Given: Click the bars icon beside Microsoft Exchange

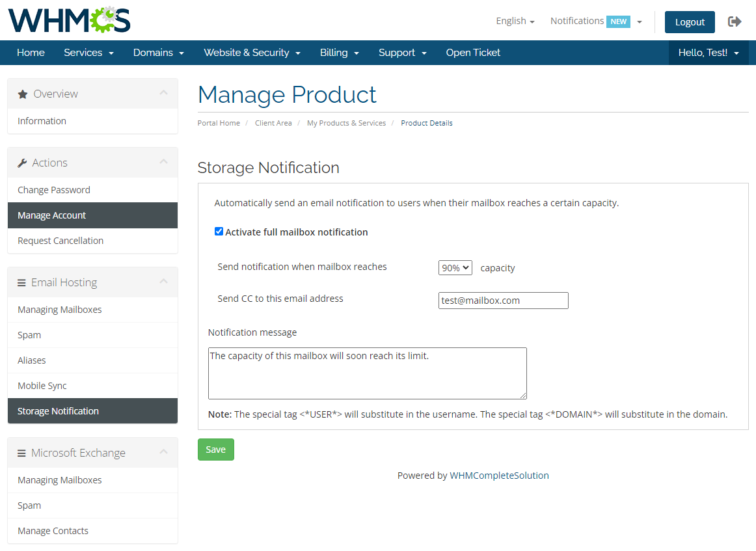Looking at the screenshot, I should [x=22, y=453].
